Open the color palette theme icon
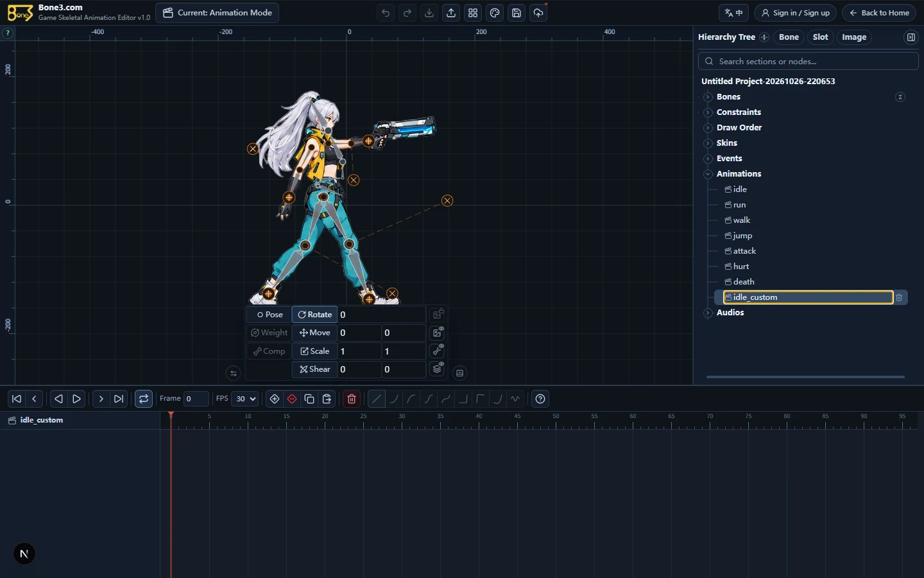Image resolution: width=924 pixels, height=578 pixels. [x=495, y=13]
